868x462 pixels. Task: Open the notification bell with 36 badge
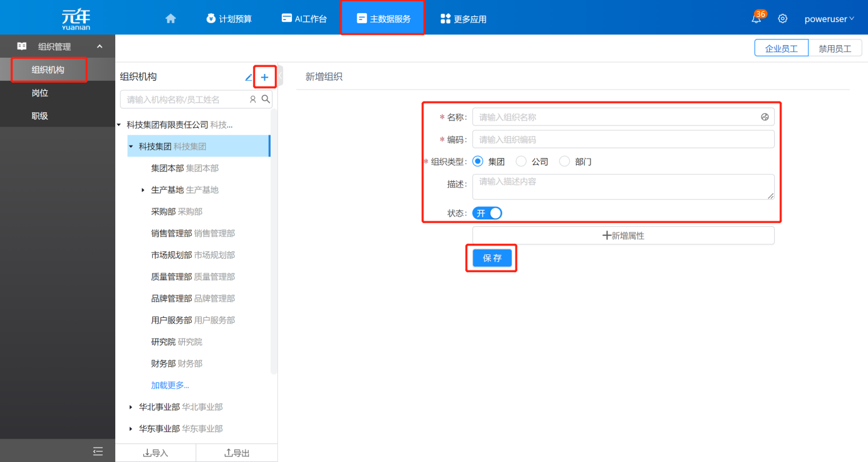pyautogui.click(x=757, y=19)
